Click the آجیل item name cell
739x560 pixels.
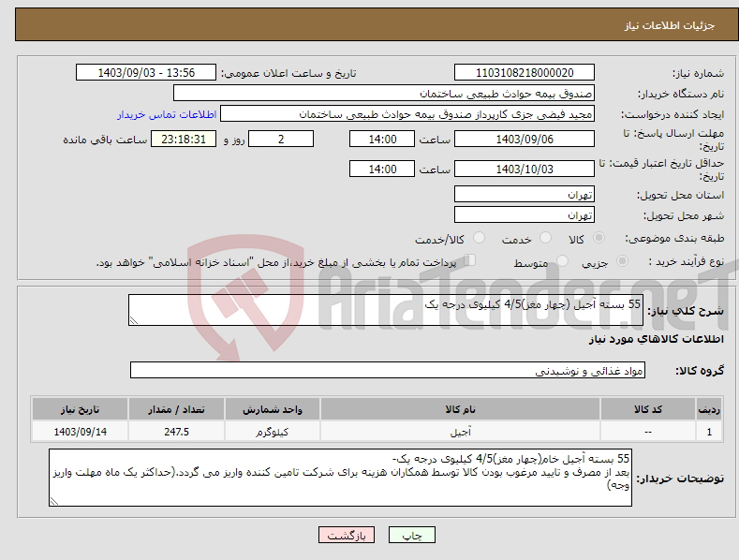point(461,432)
